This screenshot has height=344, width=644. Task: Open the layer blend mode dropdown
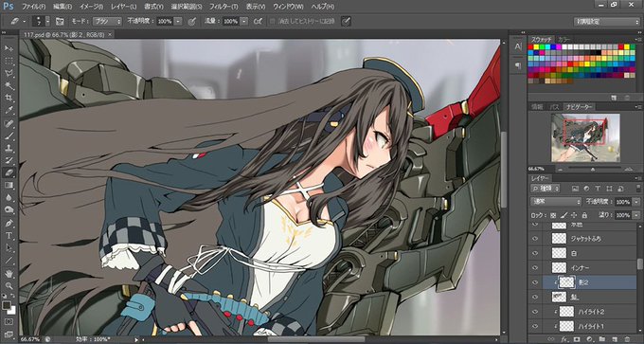[x=556, y=202]
